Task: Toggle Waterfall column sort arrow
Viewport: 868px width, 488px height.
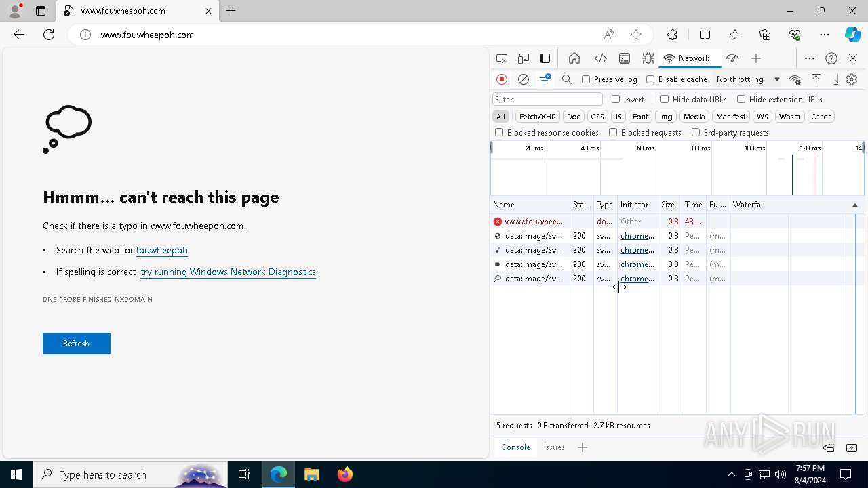Action: pos(854,205)
